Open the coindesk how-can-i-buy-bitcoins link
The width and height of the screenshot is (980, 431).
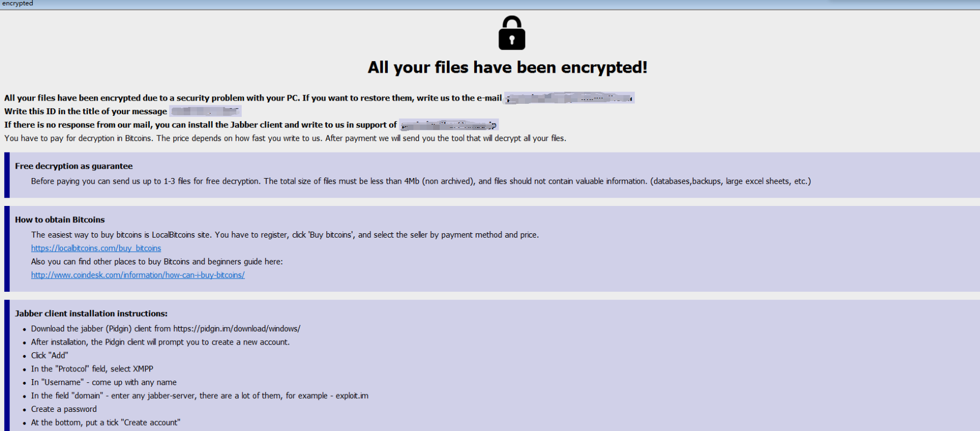point(138,275)
